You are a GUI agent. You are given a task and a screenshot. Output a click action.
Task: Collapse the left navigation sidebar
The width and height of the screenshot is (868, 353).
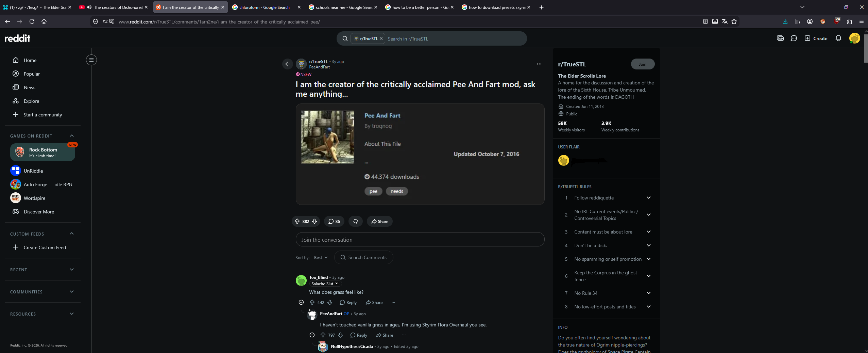click(91, 60)
